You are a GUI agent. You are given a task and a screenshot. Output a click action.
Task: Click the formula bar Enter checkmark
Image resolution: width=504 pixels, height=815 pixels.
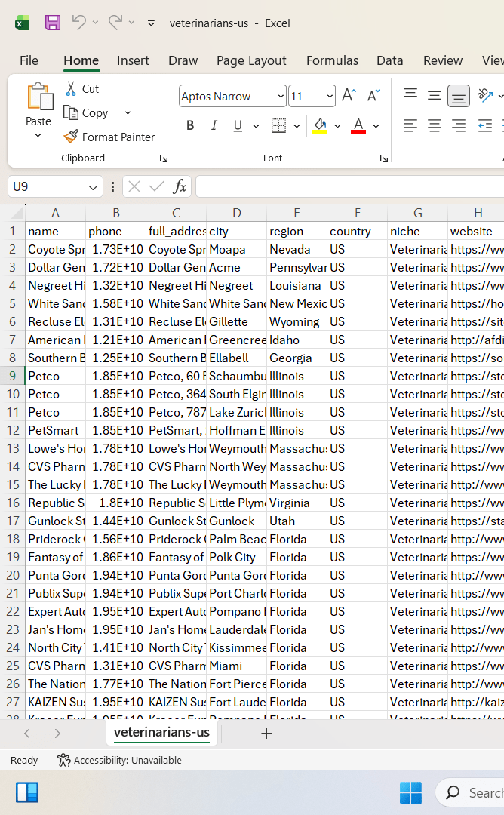click(x=156, y=186)
